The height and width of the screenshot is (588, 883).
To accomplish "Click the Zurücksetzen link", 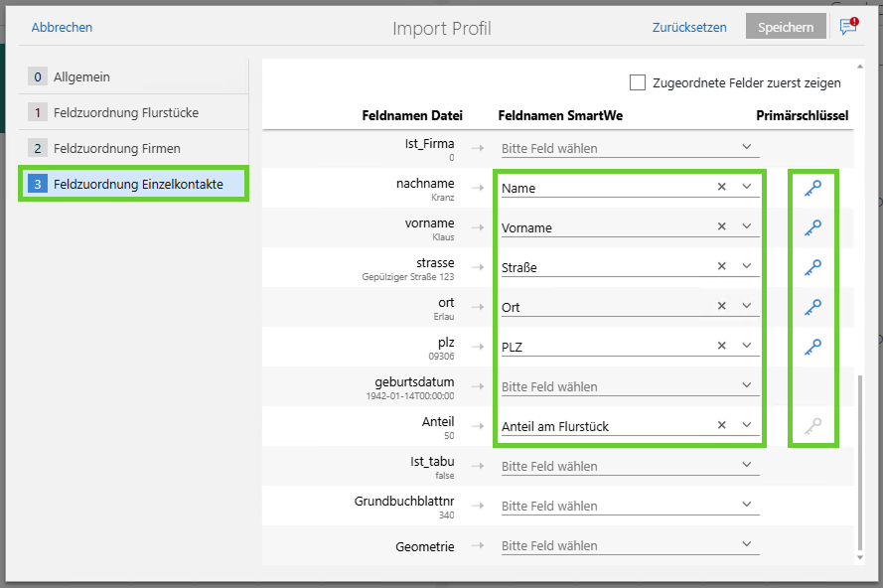I will click(x=689, y=28).
